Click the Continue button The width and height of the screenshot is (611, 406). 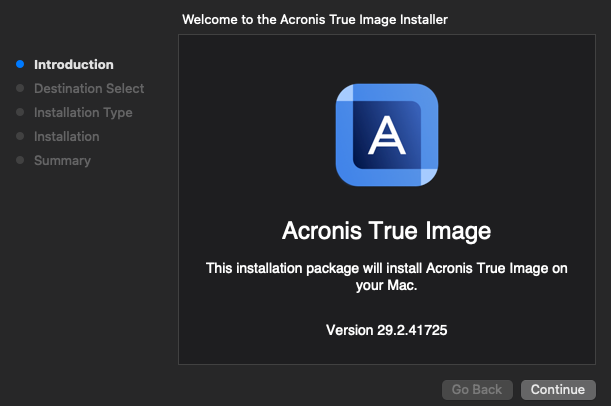click(558, 389)
